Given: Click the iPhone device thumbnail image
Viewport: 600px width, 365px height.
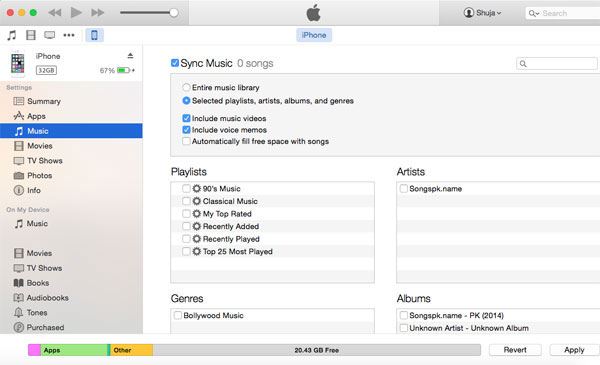Looking at the screenshot, I should [18, 63].
